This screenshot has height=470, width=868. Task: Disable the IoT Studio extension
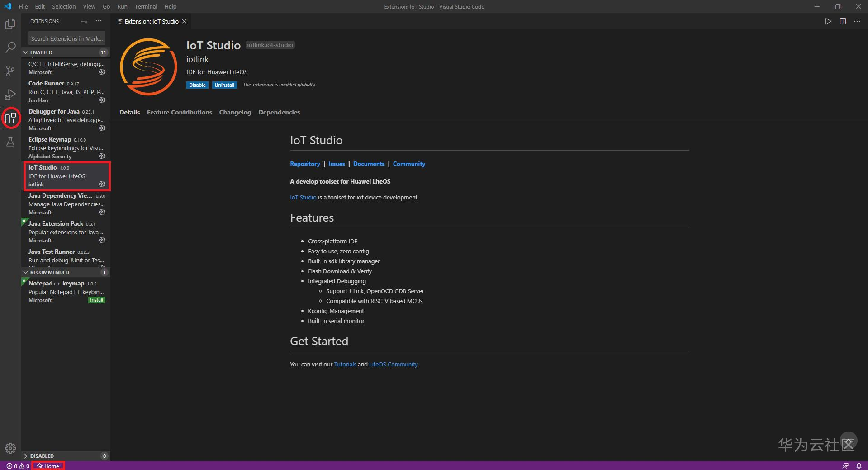(x=197, y=85)
